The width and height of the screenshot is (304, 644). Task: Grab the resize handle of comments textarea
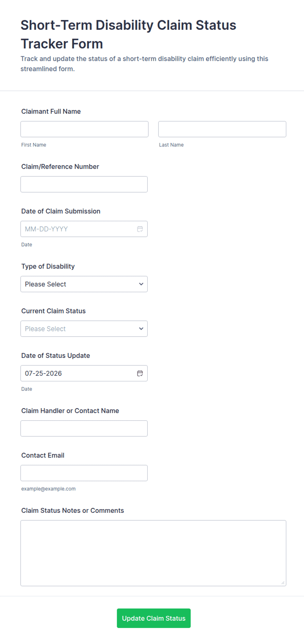coord(283,583)
